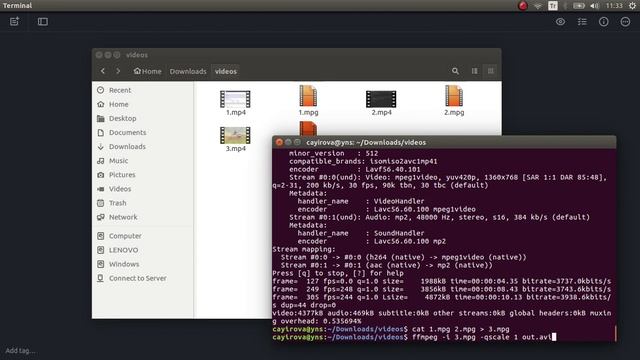640x360 pixels.
Task: Select the 2.mp4 video file
Action: coord(381,103)
